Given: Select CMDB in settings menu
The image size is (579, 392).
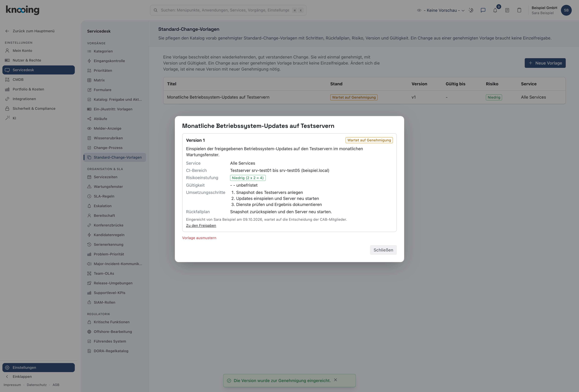Looking at the screenshot, I should pyautogui.click(x=39, y=79).
